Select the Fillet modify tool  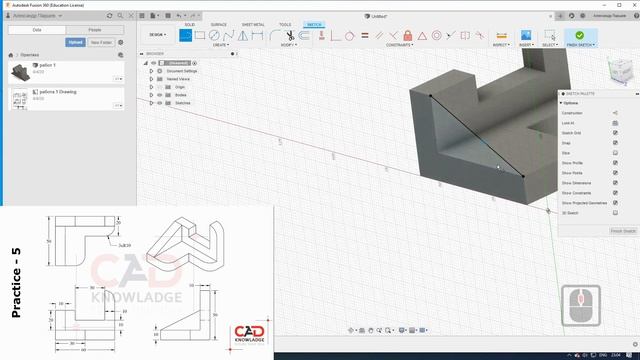point(275,35)
